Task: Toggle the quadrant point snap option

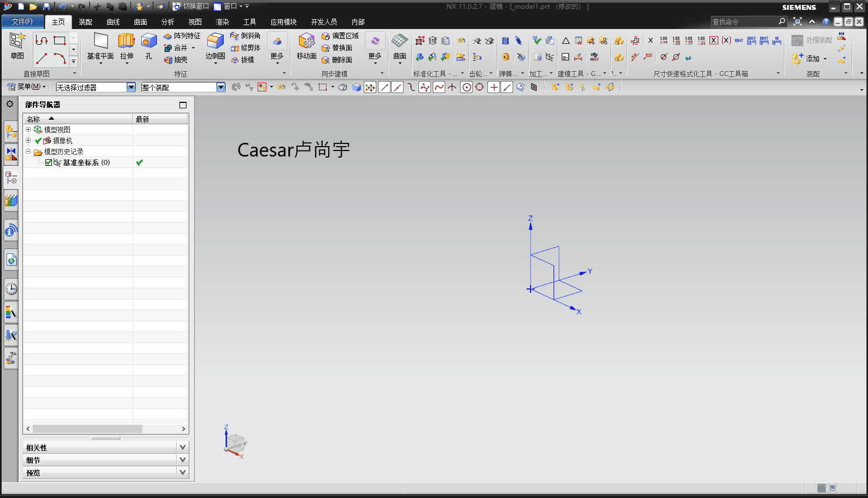Action: (x=480, y=88)
